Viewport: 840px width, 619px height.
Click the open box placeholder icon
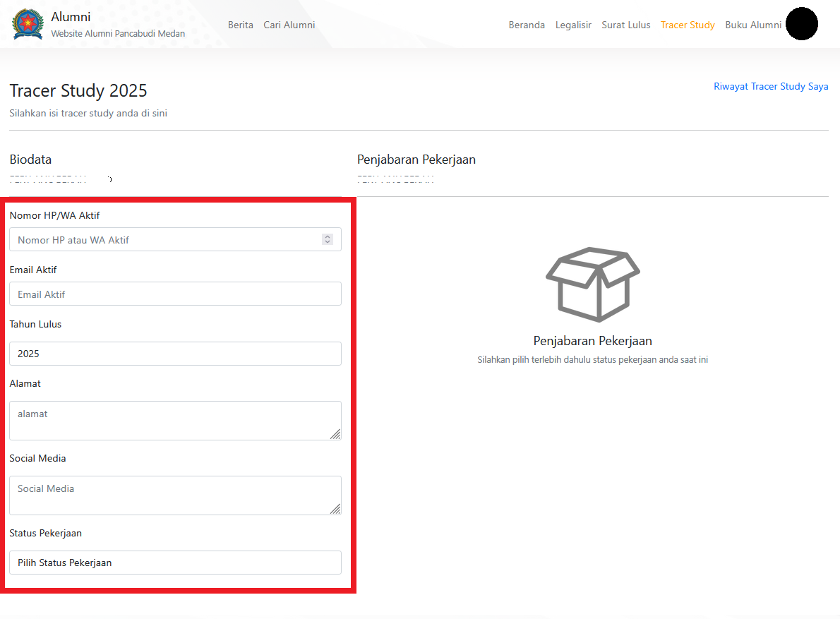click(x=592, y=284)
